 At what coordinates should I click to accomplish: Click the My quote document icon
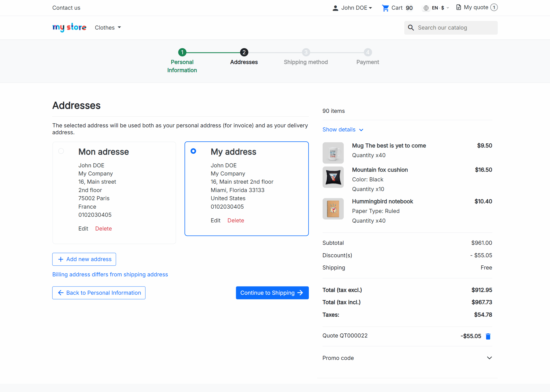pos(459,7)
